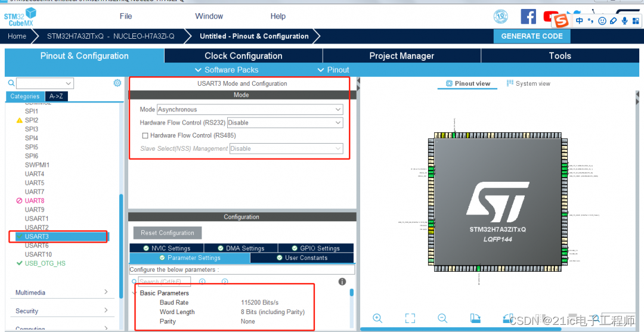Open the GPIO Settings tab
This screenshot has height=332, width=644.
(x=315, y=248)
